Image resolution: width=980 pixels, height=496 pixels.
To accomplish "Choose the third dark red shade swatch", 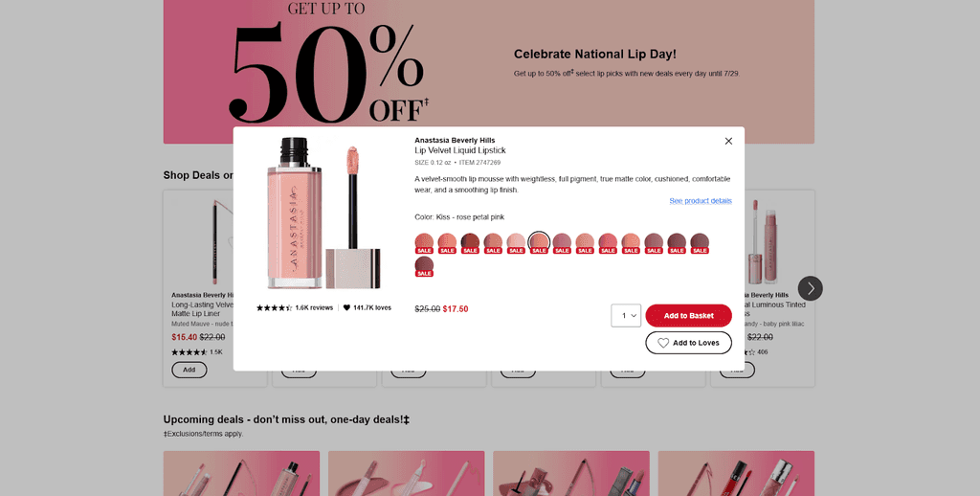I will [x=470, y=242].
